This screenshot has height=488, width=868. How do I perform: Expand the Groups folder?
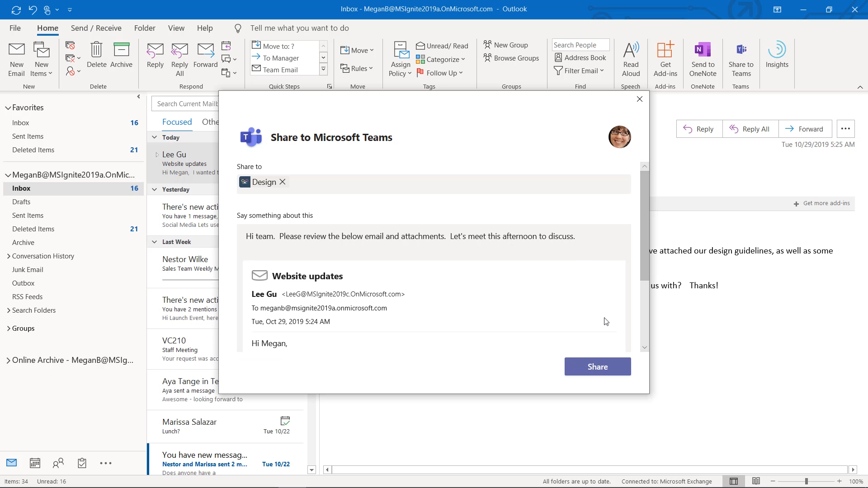coord(9,328)
